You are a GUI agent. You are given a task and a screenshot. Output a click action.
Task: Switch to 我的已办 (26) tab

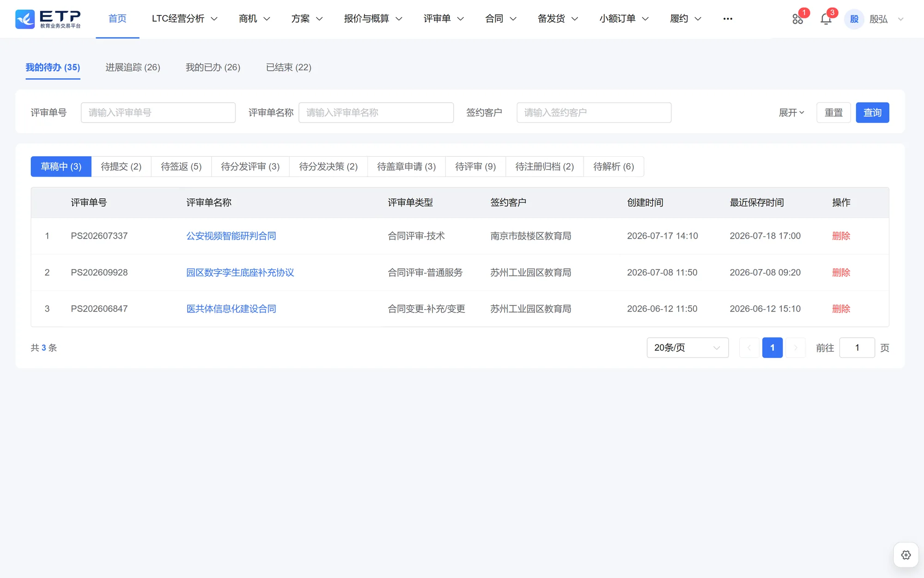click(x=213, y=68)
